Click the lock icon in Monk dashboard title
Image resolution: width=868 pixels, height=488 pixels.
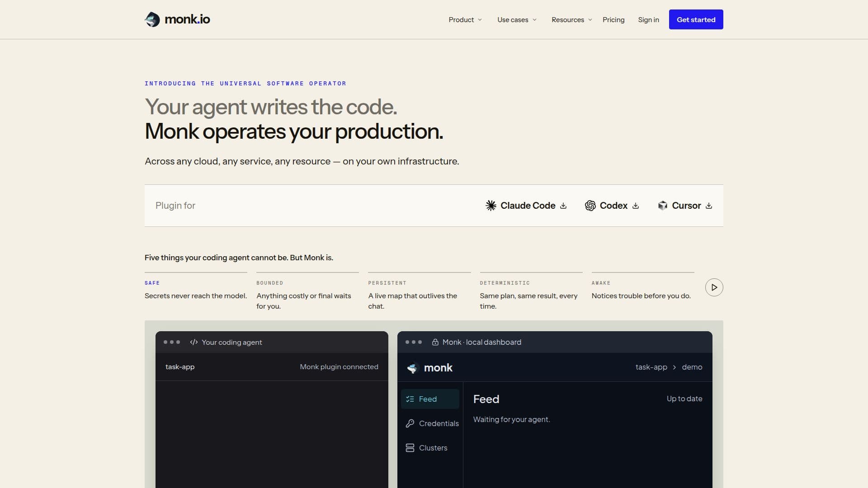tap(435, 342)
